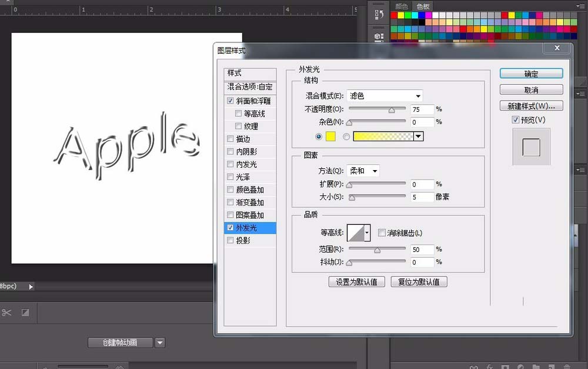Click the 新建样式 button

(x=531, y=105)
